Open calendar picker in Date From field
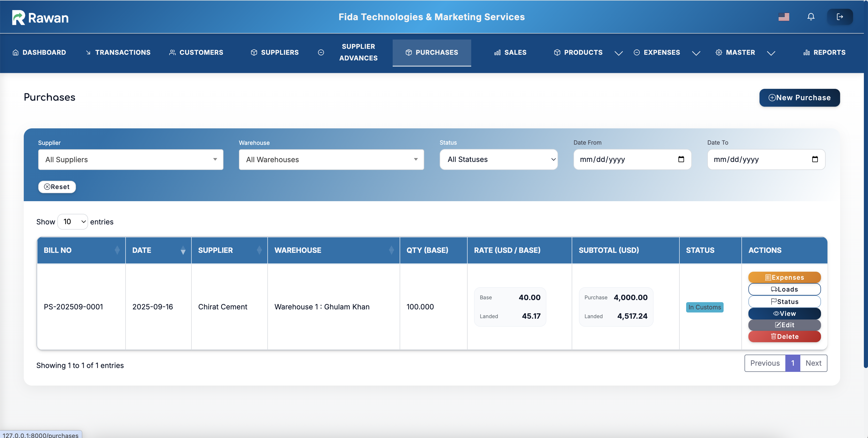Viewport: 868px width, 438px height. pyautogui.click(x=681, y=159)
